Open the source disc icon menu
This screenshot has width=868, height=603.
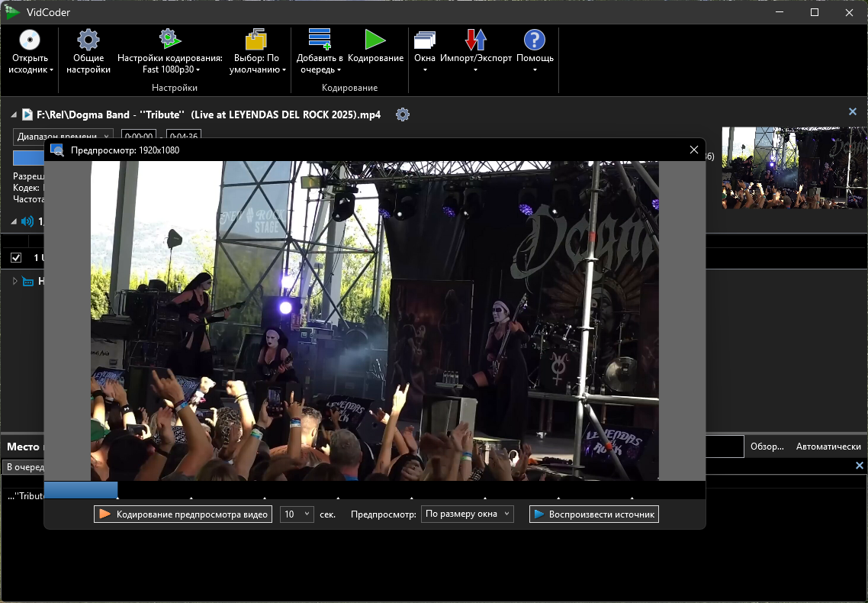(x=30, y=40)
